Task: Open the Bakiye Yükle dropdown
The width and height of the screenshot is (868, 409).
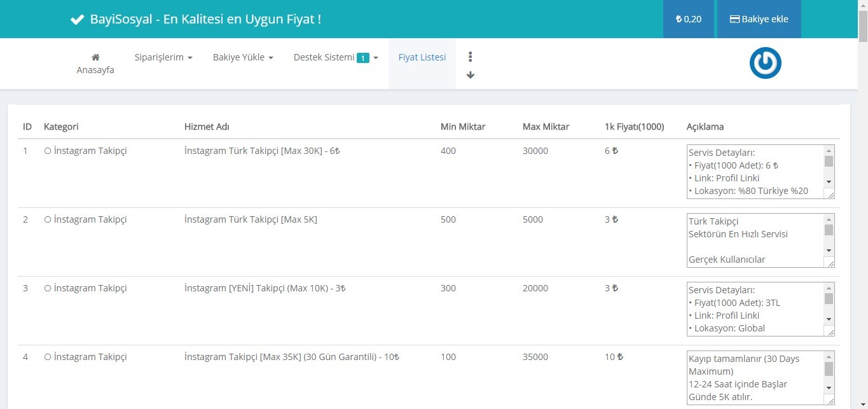Action: point(243,57)
